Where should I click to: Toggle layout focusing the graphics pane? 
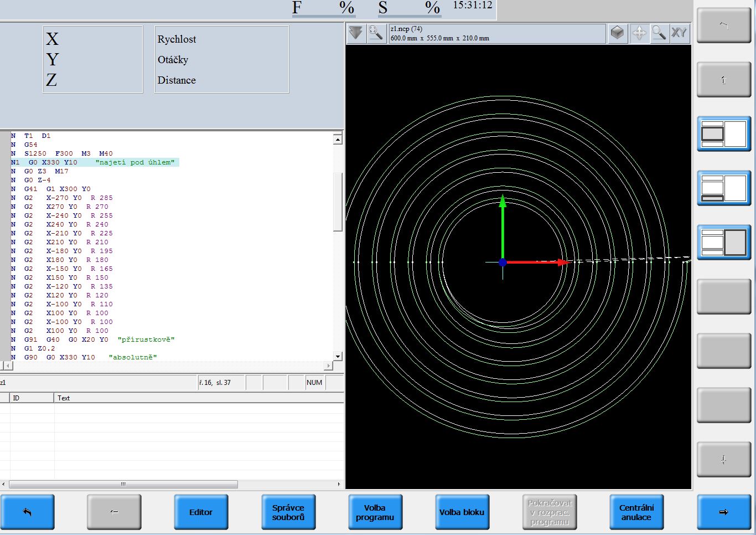click(723, 243)
